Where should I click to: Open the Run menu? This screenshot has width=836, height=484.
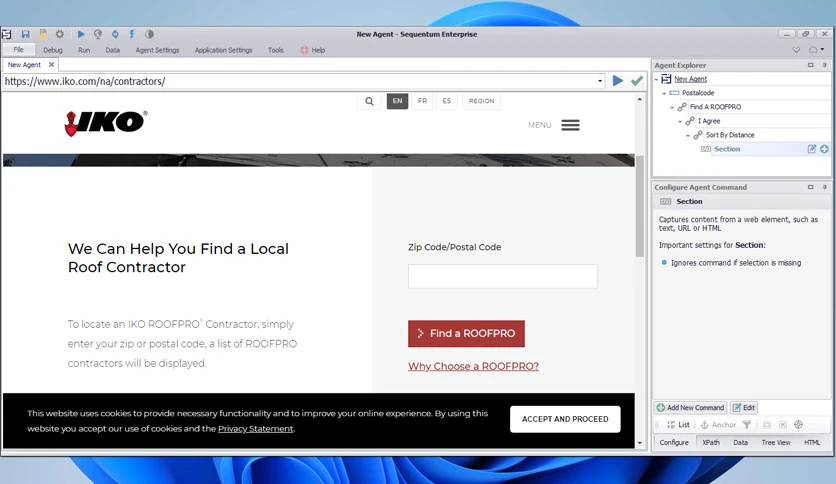[x=84, y=50]
